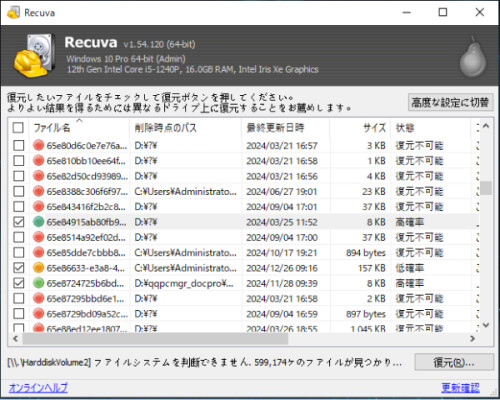
Task: Uncheck the checkbox for file 65e86633-e3a8
Action: (18, 268)
